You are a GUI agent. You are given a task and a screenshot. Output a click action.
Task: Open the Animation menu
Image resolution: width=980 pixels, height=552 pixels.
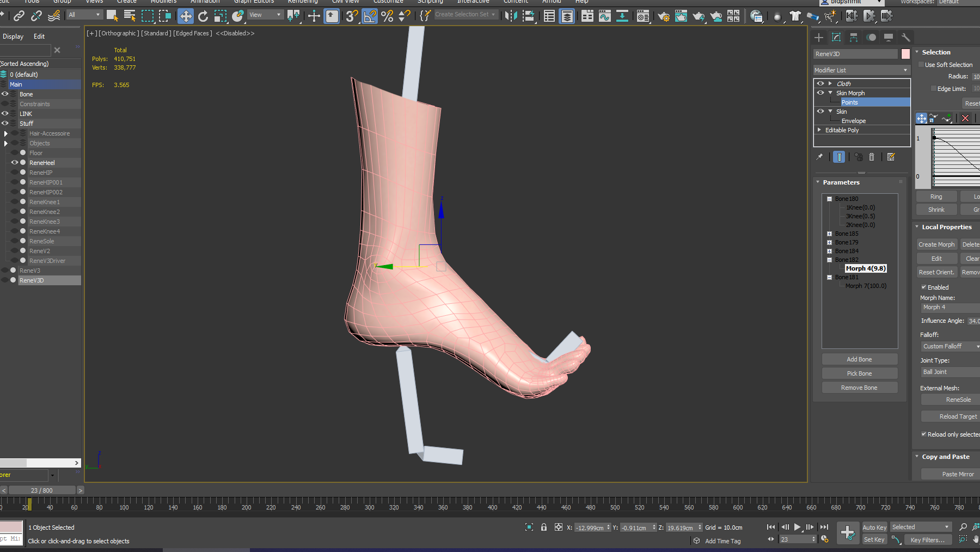[x=205, y=2]
